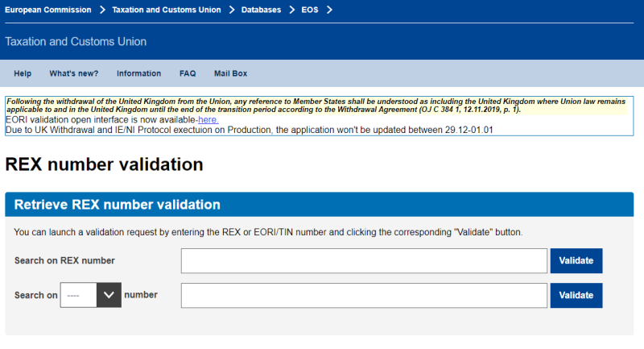Image resolution: width=644 pixels, height=349 pixels.
Task: Open the Mail Box menu item
Action: (x=230, y=73)
